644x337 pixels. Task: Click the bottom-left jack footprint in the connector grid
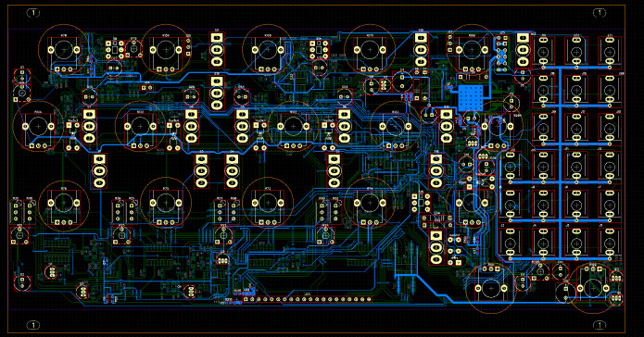511,243
